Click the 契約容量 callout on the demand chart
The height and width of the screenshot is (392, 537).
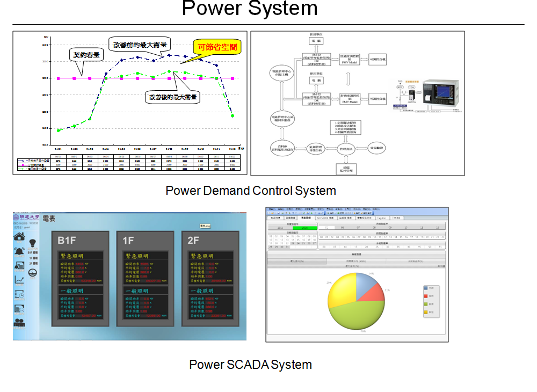[86, 55]
